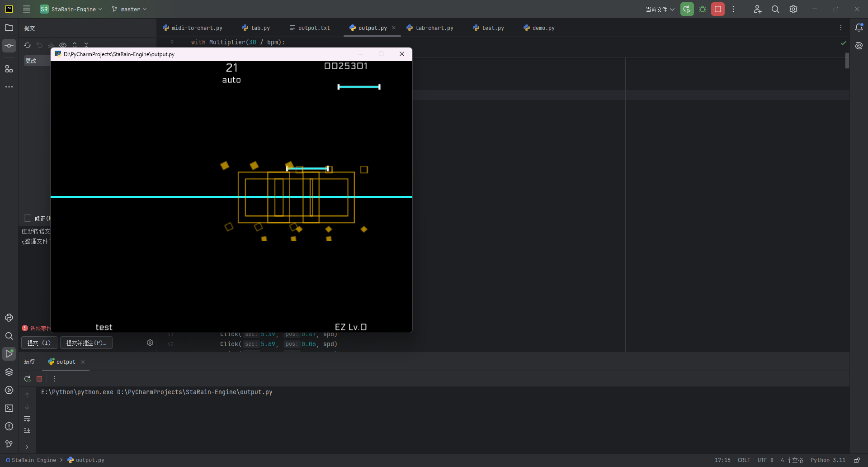The image size is (868, 467).
Task: Switch to the output.txt tab
Action: [x=314, y=28]
